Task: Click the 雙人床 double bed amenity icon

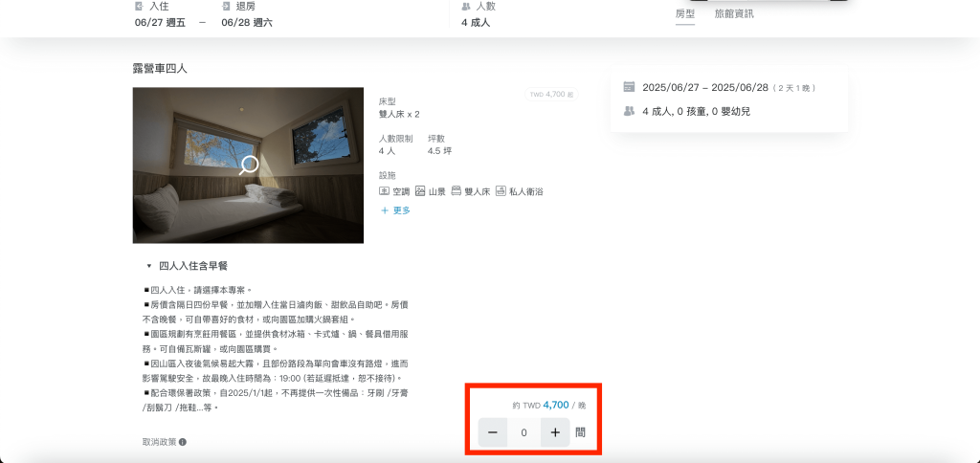Action: (x=457, y=191)
